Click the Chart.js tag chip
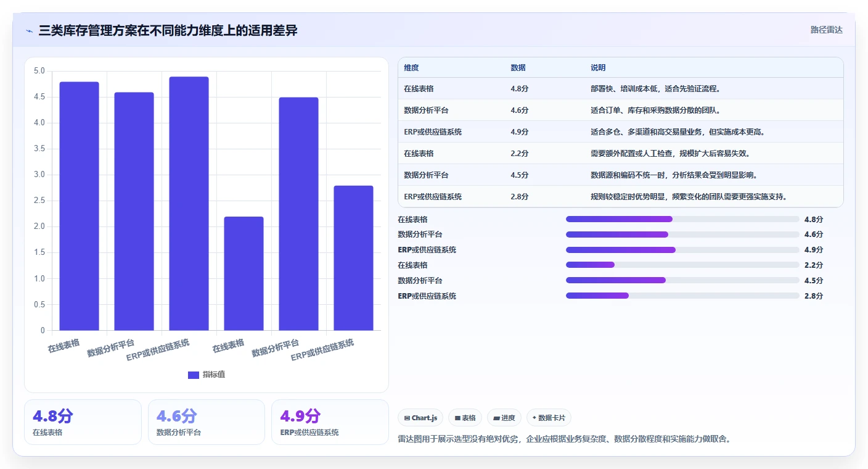The height and width of the screenshot is (469, 868). [x=420, y=418]
